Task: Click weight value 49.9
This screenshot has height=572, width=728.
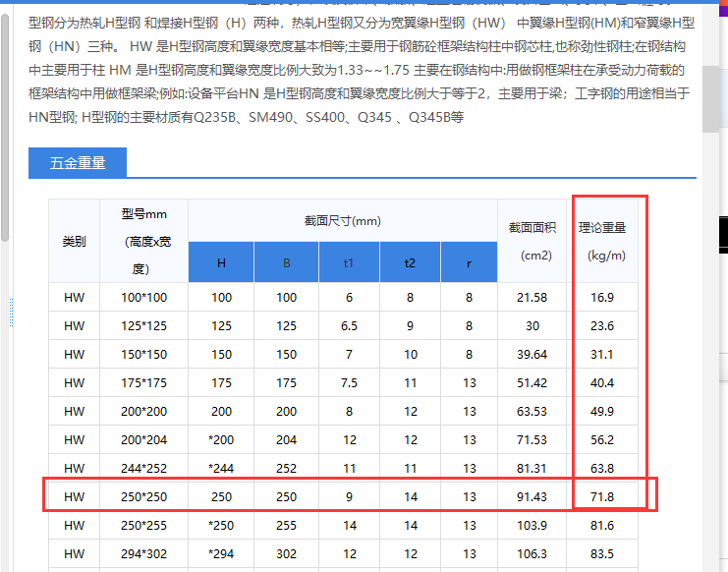Action: click(602, 411)
